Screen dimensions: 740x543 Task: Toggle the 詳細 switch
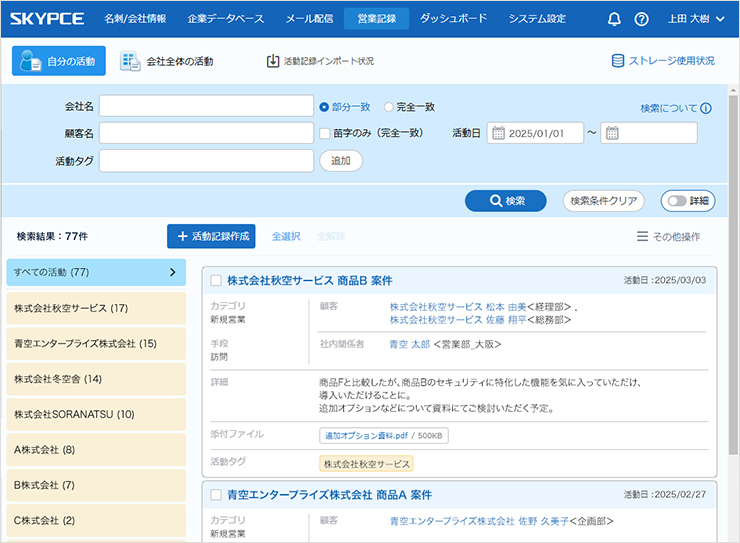677,201
